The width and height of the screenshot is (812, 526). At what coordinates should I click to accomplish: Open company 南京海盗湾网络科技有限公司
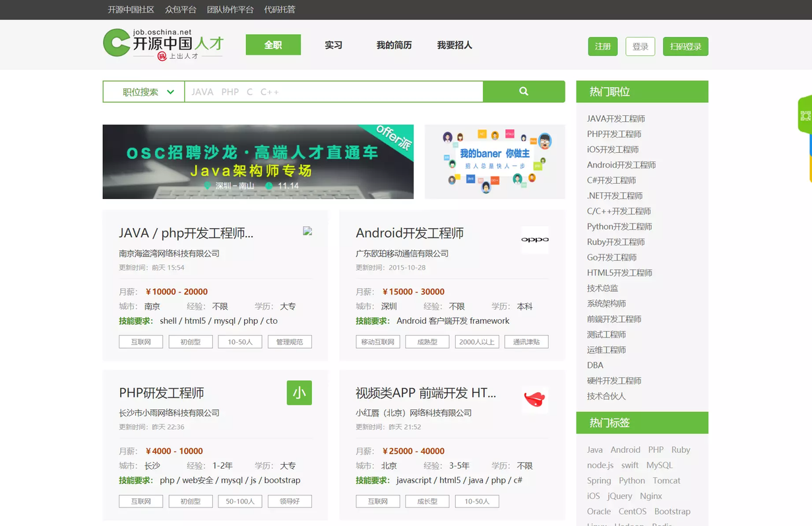pyautogui.click(x=169, y=253)
